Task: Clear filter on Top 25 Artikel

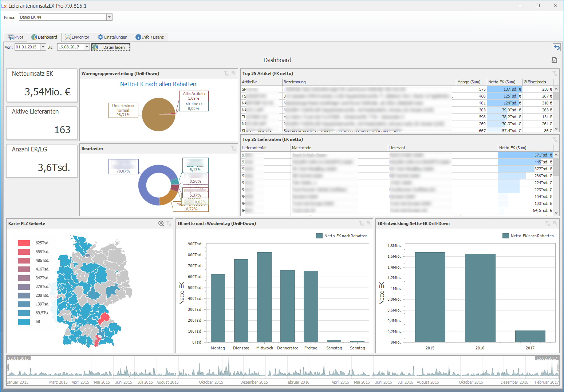Action: pos(555,74)
